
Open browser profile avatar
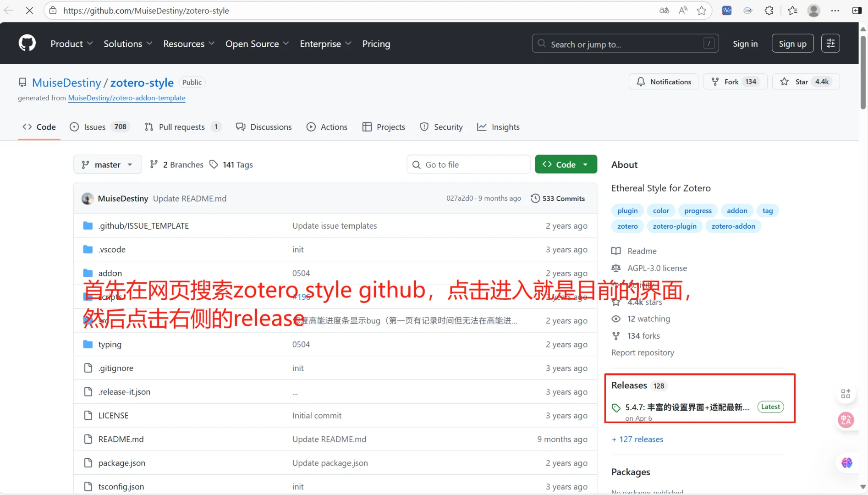(x=813, y=11)
